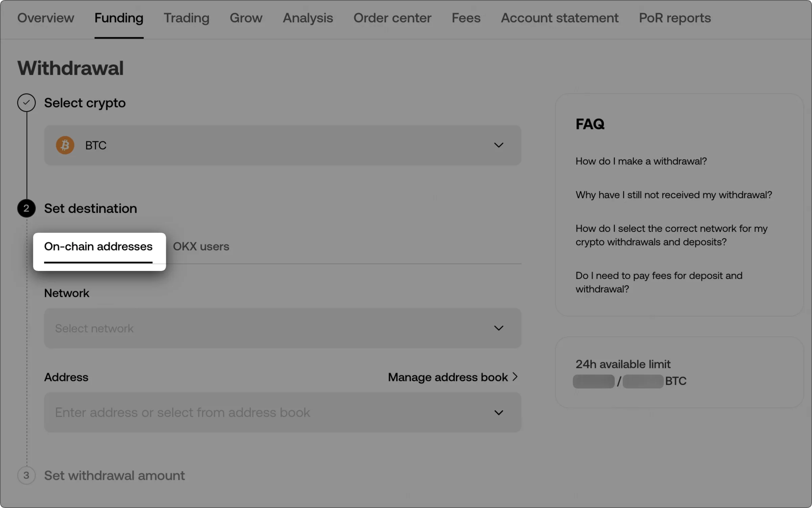
Task: Click the Network field label
Action: pos(67,293)
